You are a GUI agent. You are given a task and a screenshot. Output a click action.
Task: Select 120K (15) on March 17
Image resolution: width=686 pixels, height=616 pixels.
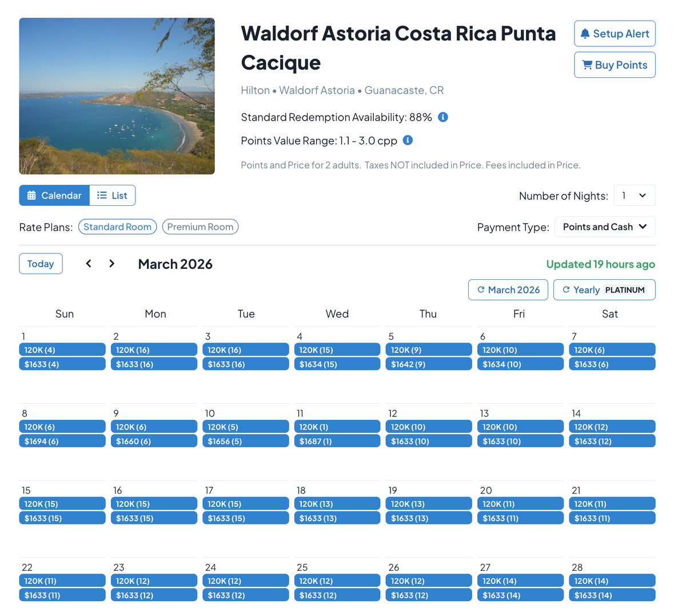(x=246, y=504)
